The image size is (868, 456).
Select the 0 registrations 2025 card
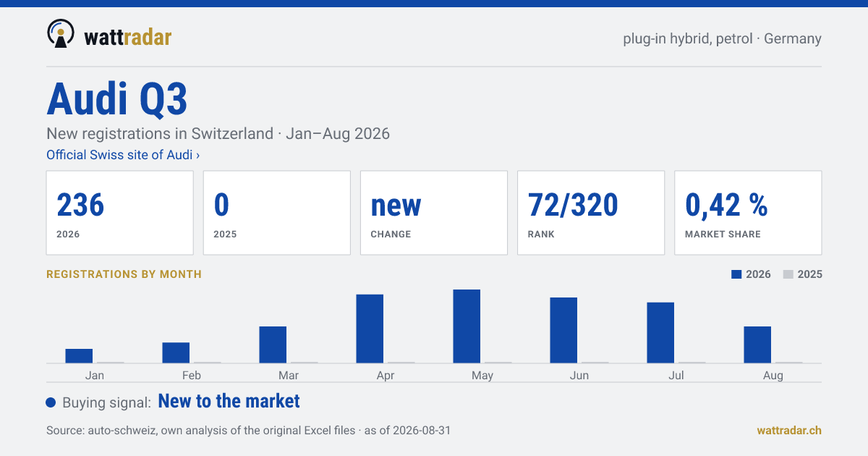(277, 213)
